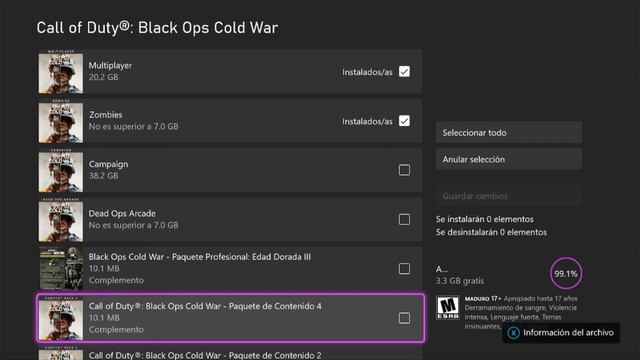640x360 pixels.
Task: Uncheck the Zombies installed checkbox
Action: 404,121
